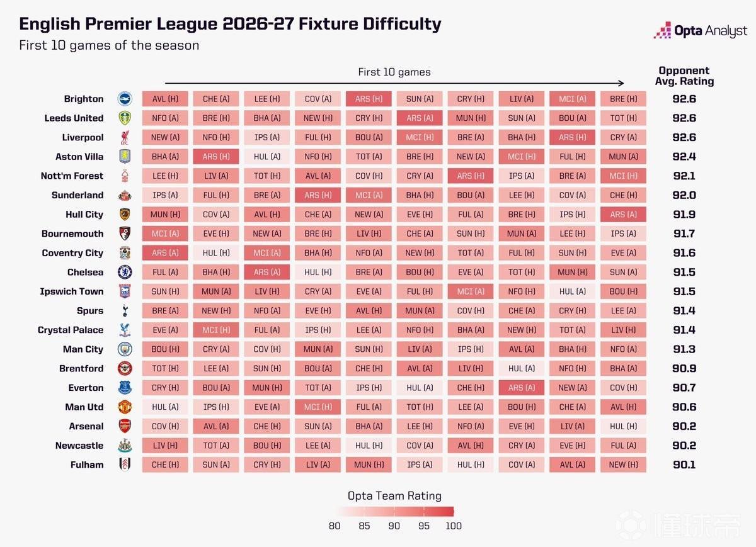This screenshot has width=756, height=547.
Task: Click Fulham's 90.1 average rating
Action: (684, 465)
